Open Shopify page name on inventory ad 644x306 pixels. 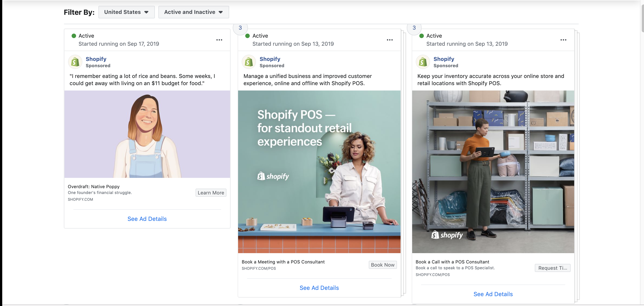[x=444, y=59]
